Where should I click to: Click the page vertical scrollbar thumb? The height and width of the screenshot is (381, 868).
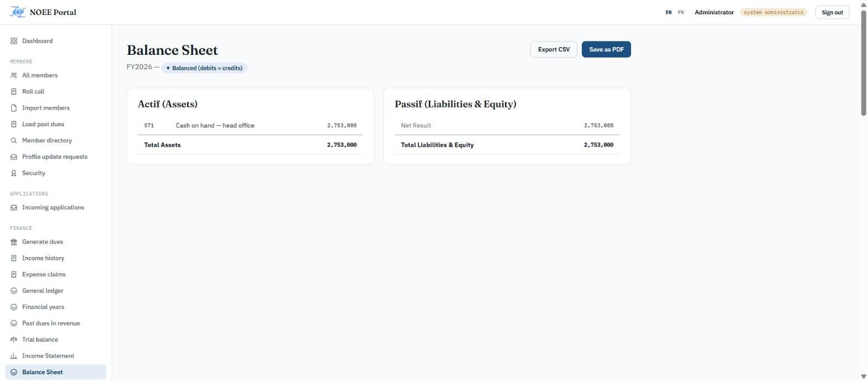click(x=863, y=62)
